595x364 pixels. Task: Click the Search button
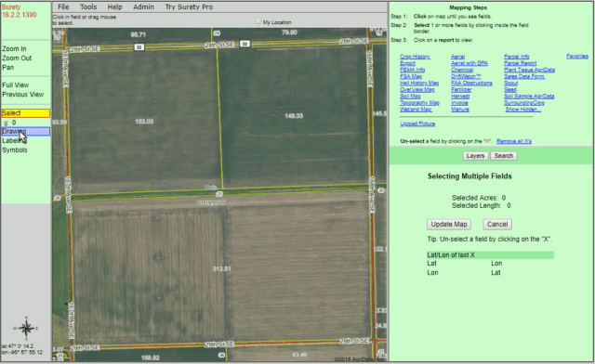pos(504,156)
